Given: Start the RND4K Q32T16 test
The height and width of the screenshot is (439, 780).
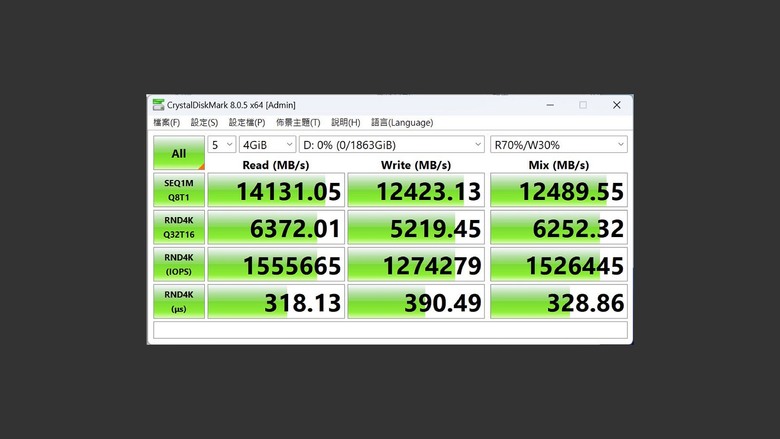Looking at the screenshot, I should (x=179, y=227).
